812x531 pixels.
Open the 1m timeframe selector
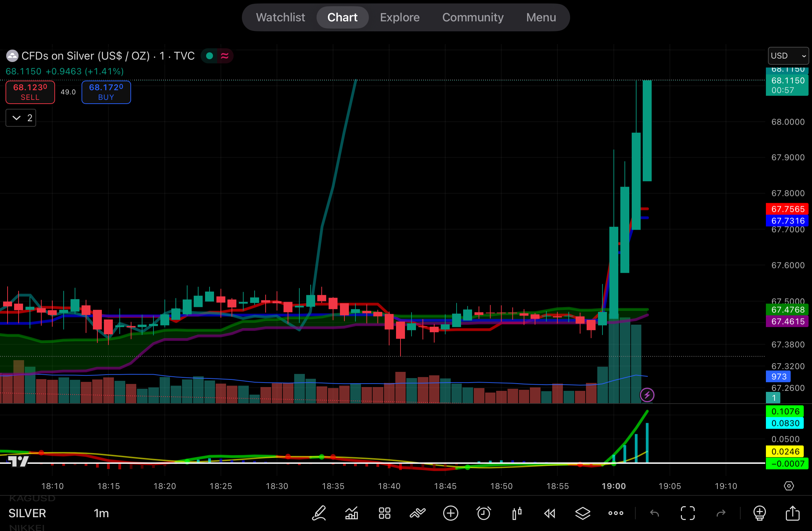pos(101,513)
